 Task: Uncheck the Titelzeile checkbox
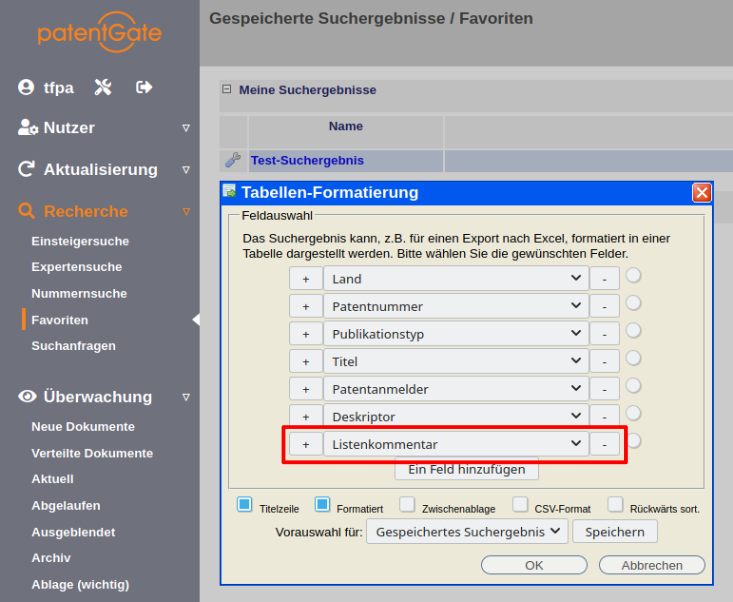[x=245, y=505]
